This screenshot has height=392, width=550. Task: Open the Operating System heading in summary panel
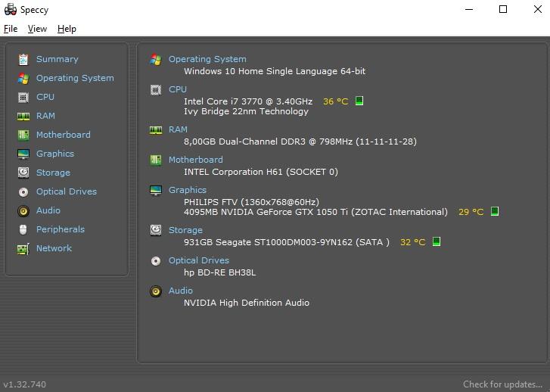pos(207,59)
